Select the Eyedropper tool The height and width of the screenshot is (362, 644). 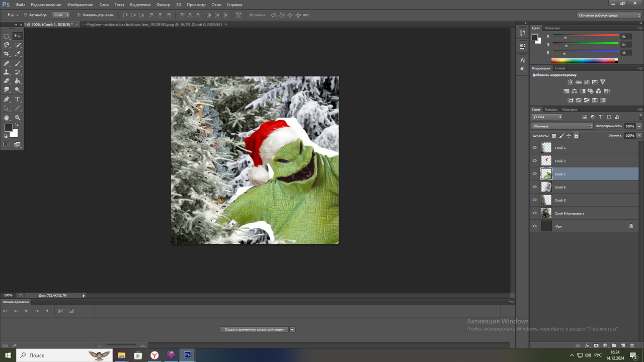pos(18,53)
